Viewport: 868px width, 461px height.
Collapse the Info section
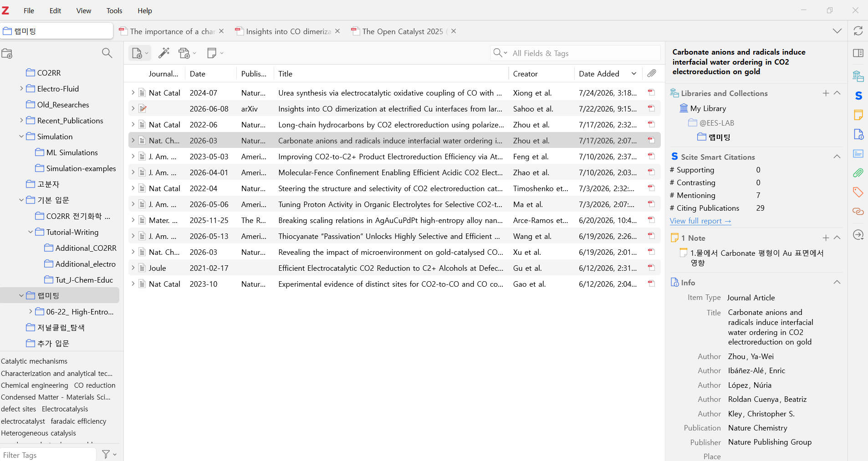pos(837,282)
